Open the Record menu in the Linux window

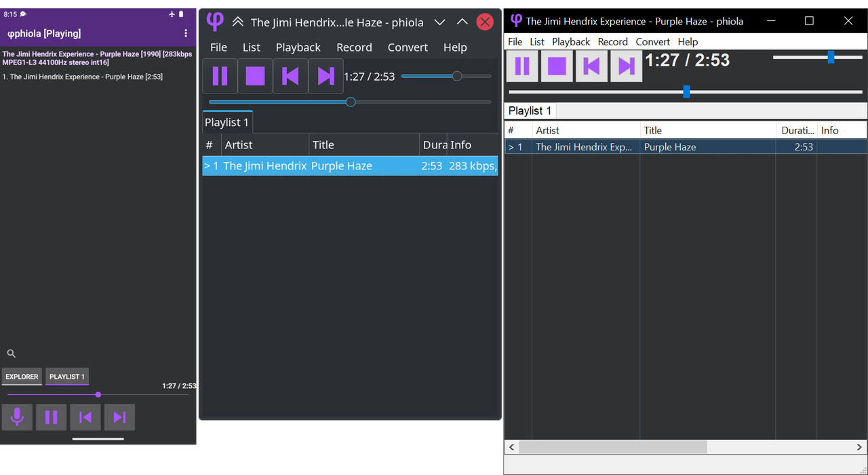click(x=354, y=47)
